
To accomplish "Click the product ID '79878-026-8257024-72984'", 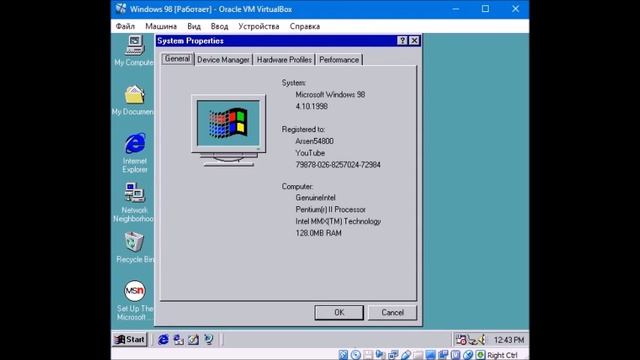I will [x=338, y=164].
